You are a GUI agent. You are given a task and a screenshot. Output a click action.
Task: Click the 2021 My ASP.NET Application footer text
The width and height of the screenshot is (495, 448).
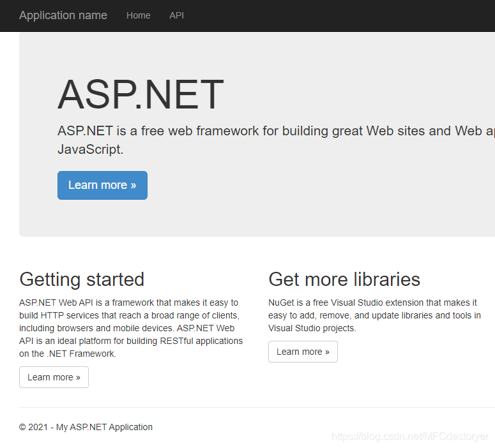click(86, 427)
